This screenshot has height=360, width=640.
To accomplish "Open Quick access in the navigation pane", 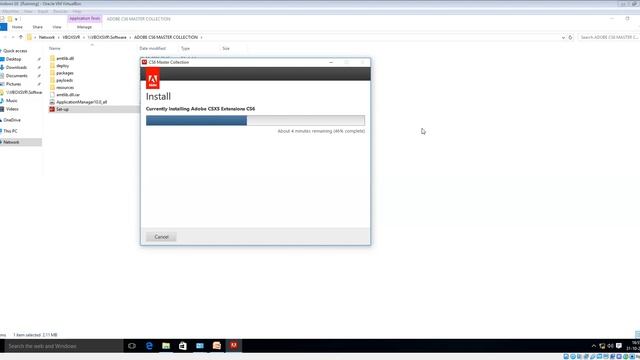I will pyautogui.click(x=15, y=51).
